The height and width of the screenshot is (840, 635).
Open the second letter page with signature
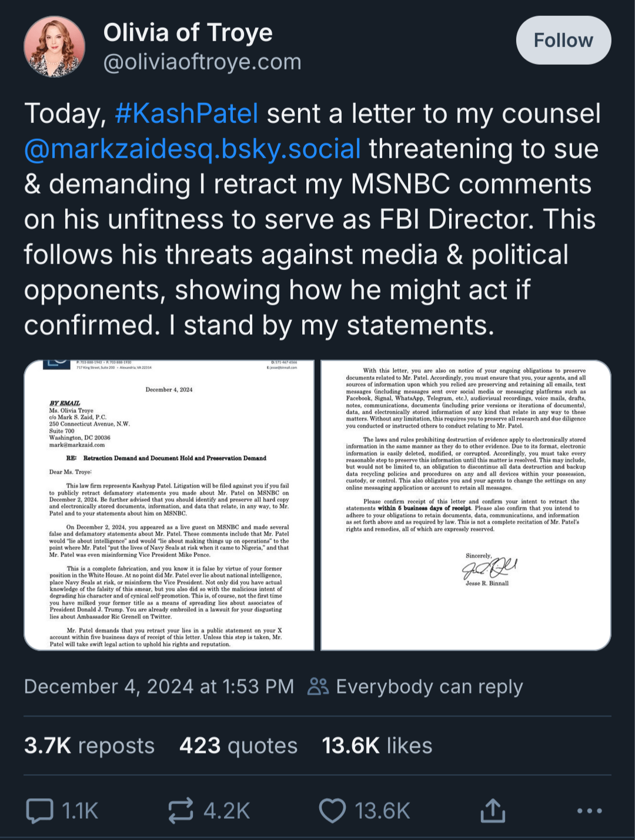click(466, 505)
